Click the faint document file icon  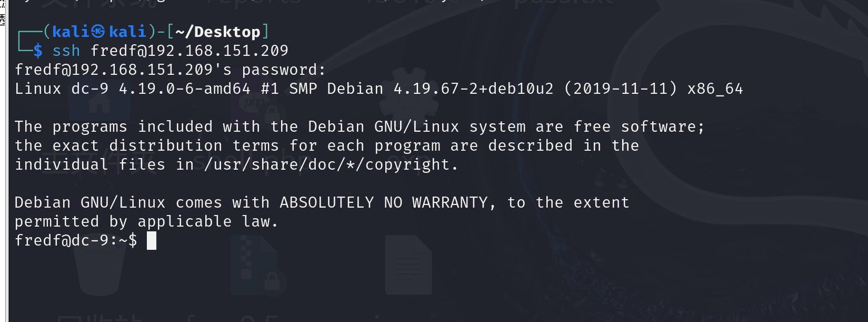point(408,265)
